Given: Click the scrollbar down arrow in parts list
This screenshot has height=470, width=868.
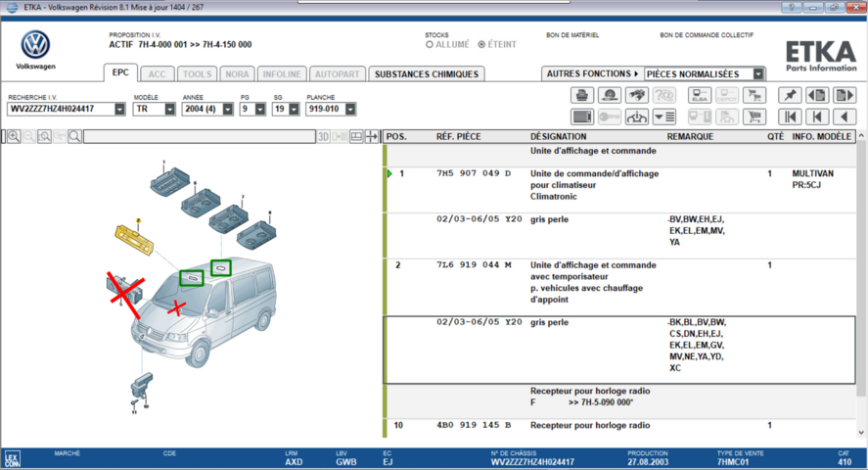Looking at the screenshot, I should click(x=861, y=433).
